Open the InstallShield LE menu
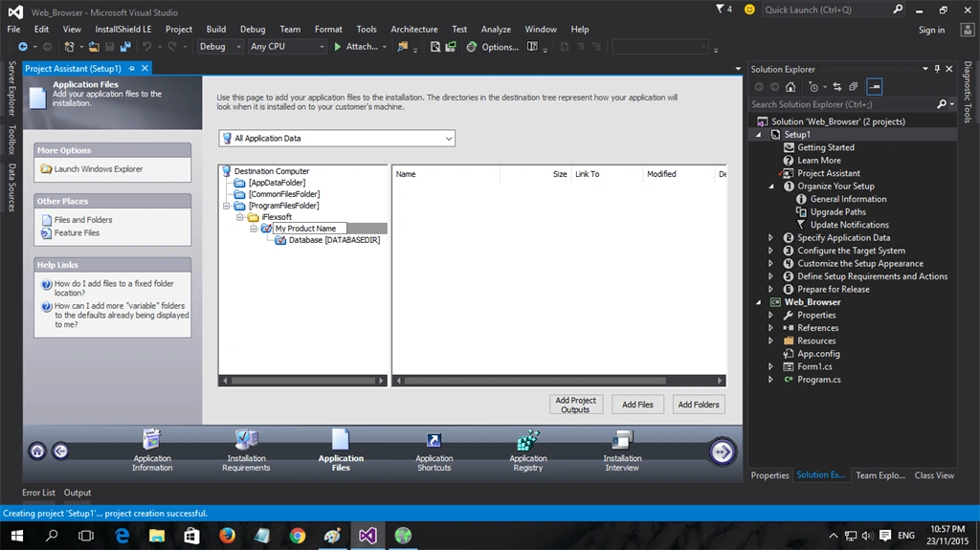 tap(123, 29)
